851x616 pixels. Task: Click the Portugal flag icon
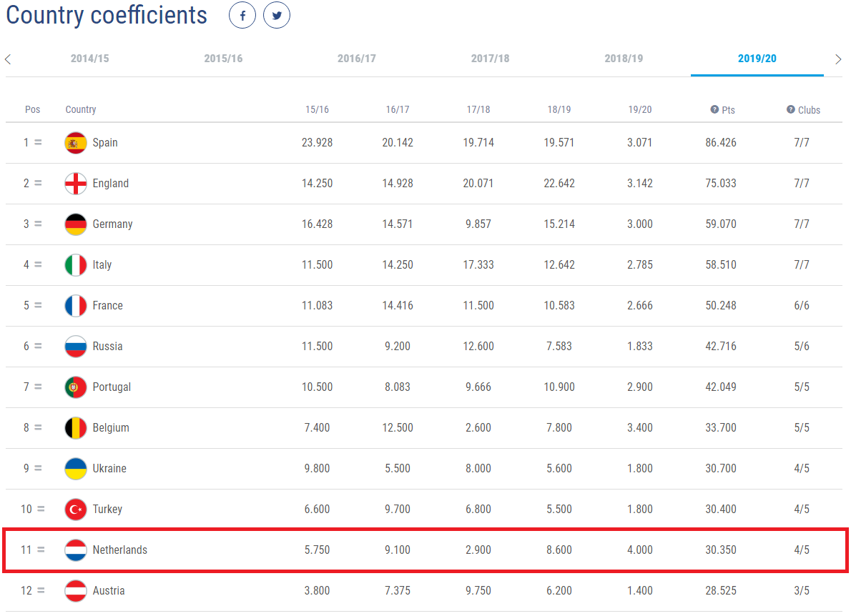(75, 387)
